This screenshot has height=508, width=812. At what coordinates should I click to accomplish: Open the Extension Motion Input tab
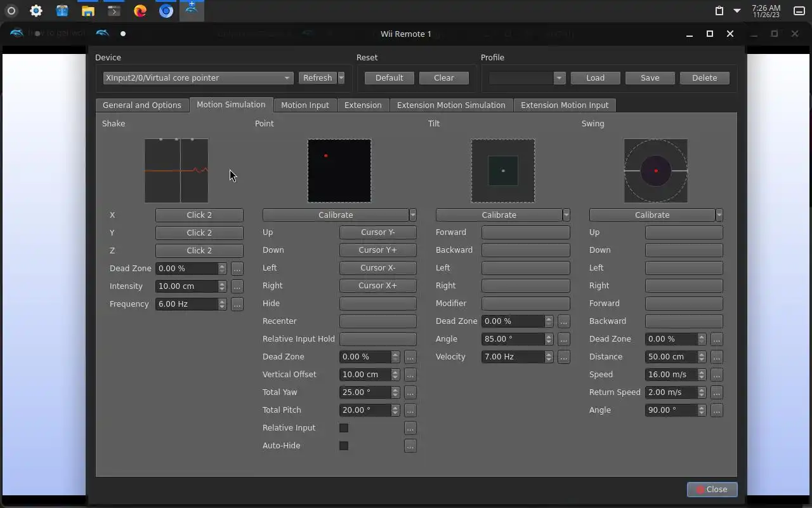[565, 105]
